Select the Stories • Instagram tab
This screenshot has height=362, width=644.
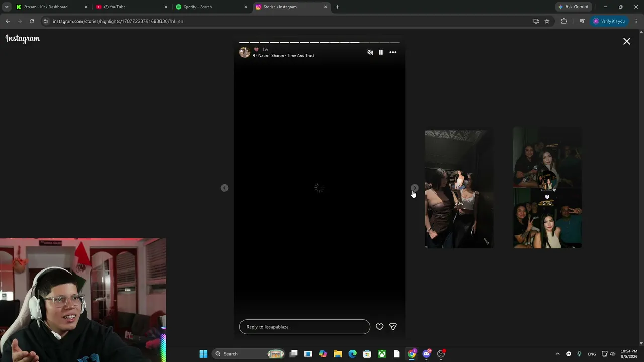[x=286, y=7]
